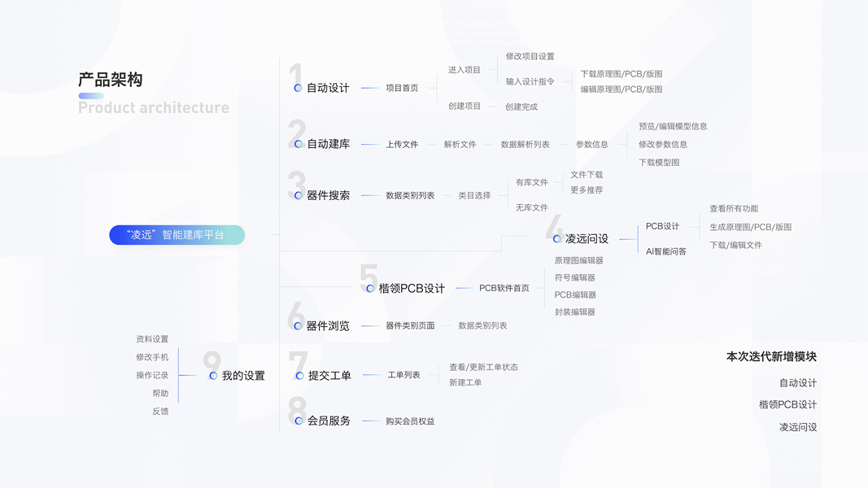The width and height of the screenshot is (868, 488).
Task: Click the 查看所有功能 label
Action: pos(734,208)
